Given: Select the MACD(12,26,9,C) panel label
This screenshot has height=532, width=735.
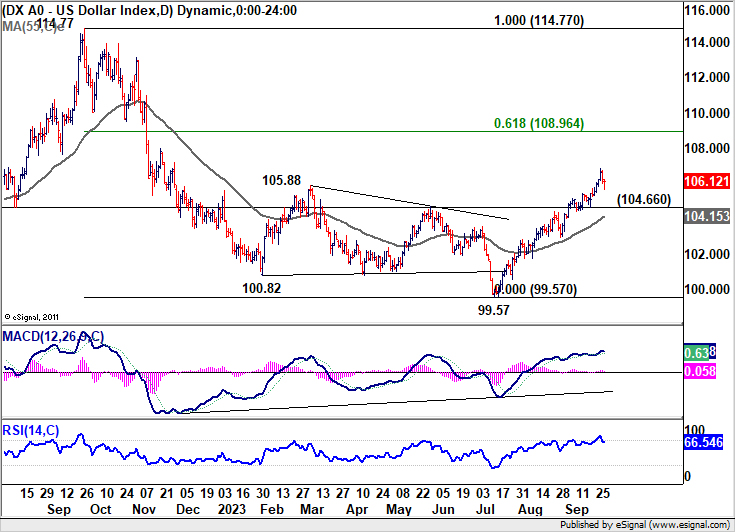Looking at the screenshot, I should click(53, 336).
